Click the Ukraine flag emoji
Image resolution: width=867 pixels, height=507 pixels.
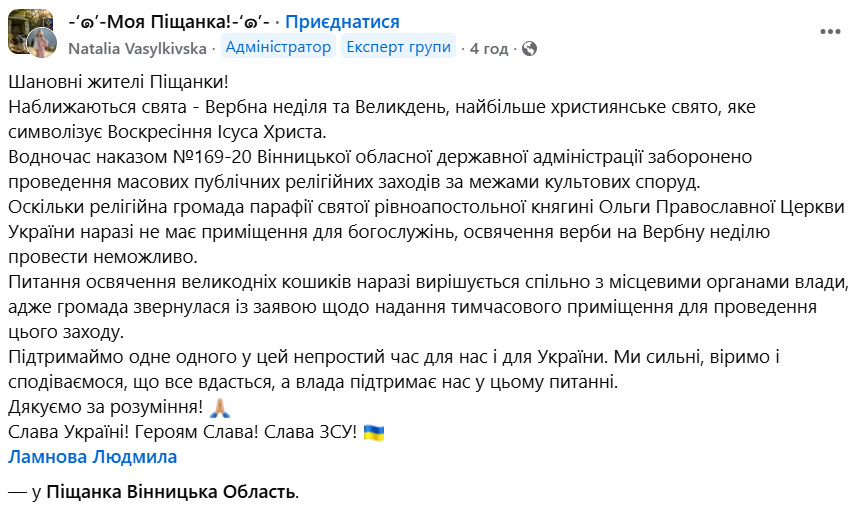coord(374,432)
